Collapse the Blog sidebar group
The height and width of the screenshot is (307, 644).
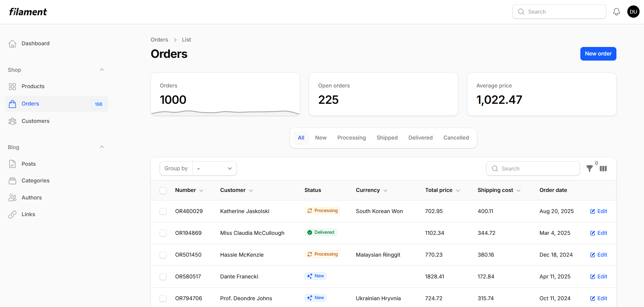click(101, 147)
